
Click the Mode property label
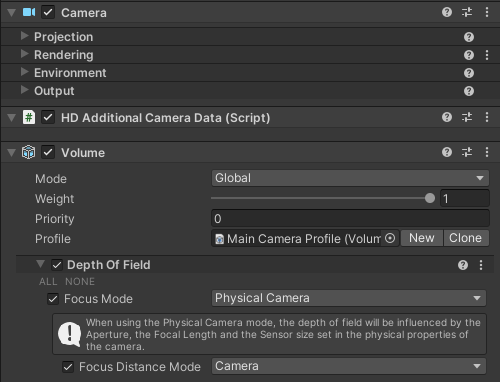pos(51,179)
